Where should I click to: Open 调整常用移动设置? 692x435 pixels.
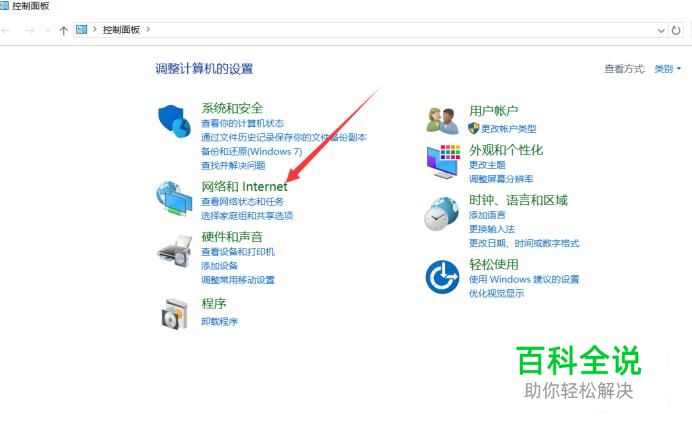238,280
